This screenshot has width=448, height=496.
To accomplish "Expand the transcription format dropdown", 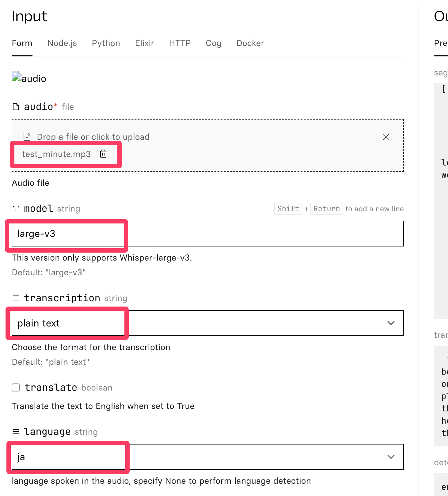I will point(391,323).
